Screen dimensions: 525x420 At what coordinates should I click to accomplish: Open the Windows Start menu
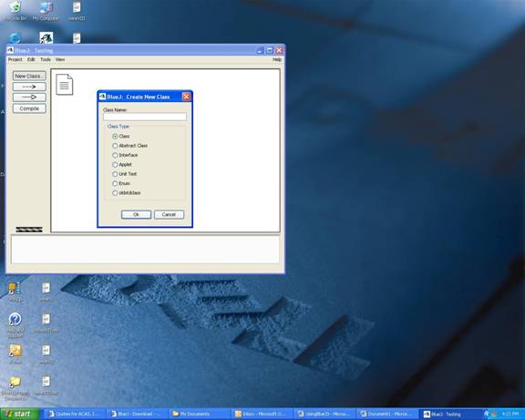19,414
